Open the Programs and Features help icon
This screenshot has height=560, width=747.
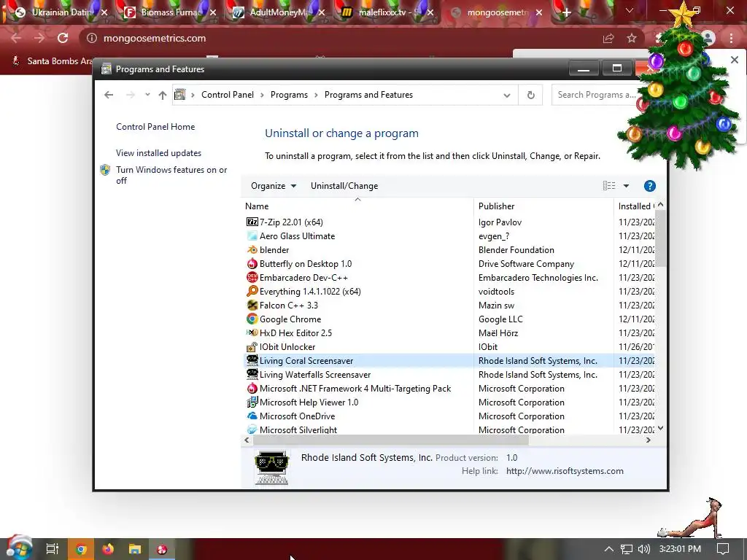649,186
